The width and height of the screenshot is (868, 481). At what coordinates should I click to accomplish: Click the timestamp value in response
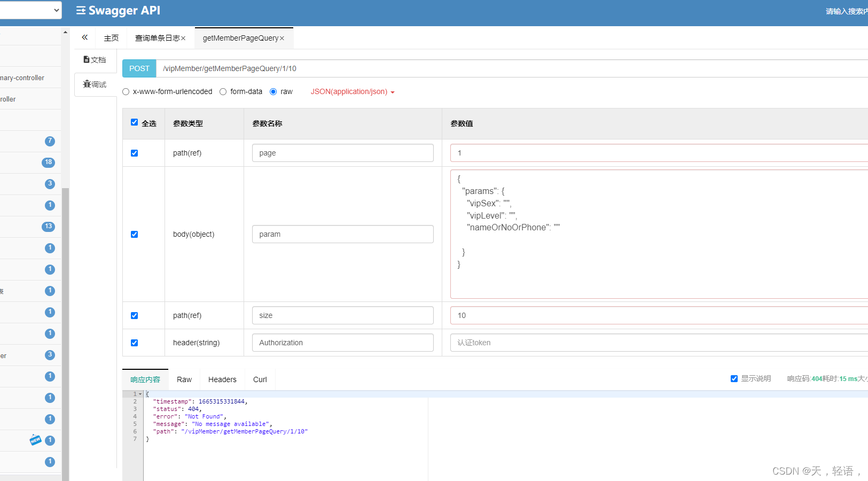[x=221, y=401]
